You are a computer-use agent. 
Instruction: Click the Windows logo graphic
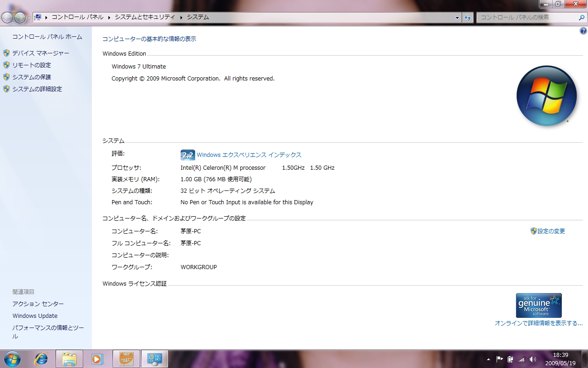(x=547, y=96)
